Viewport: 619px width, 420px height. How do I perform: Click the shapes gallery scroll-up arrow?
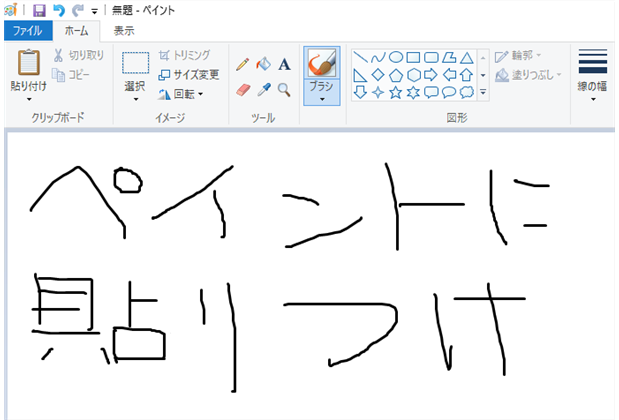pyautogui.click(x=483, y=58)
